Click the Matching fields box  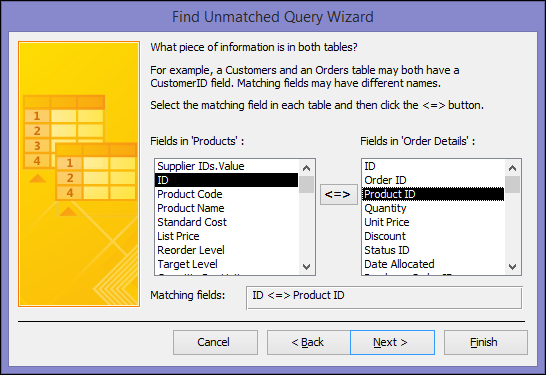point(384,298)
